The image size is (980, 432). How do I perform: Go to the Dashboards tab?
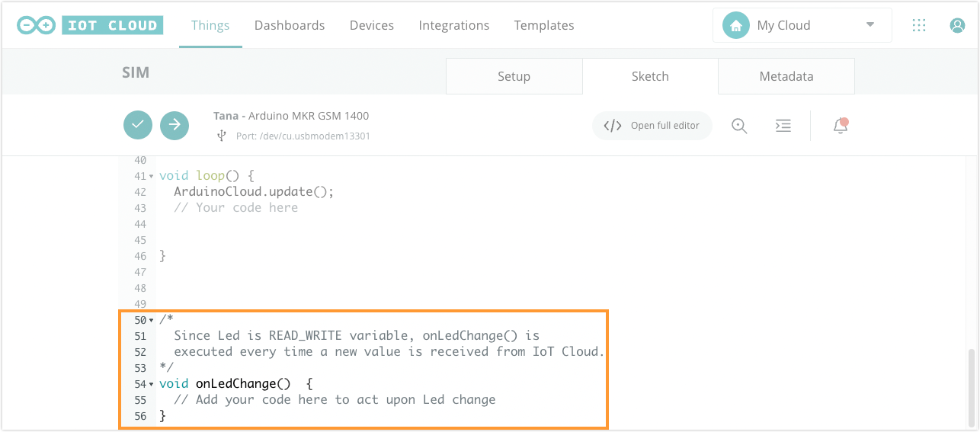click(x=290, y=25)
